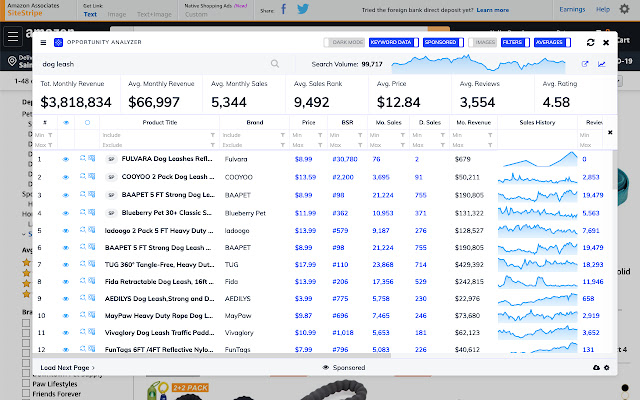
Task: Toggle eye visibility for the COOYOO row
Action: point(66,176)
